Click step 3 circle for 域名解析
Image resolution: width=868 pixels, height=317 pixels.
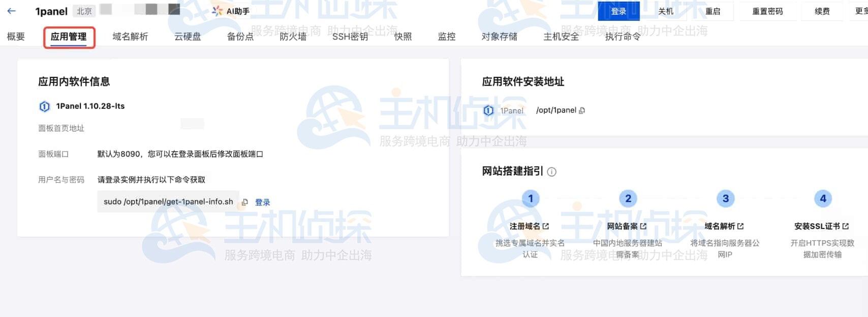(x=726, y=198)
